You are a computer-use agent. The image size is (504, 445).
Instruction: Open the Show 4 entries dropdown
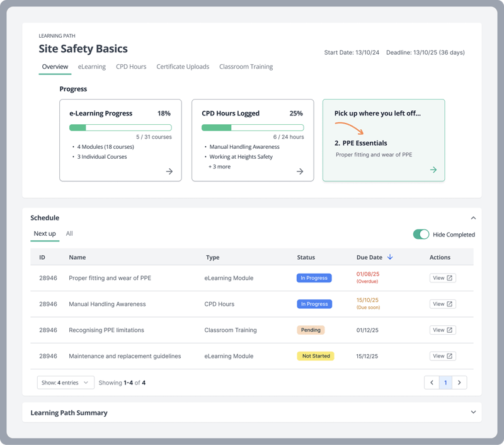point(66,383)
